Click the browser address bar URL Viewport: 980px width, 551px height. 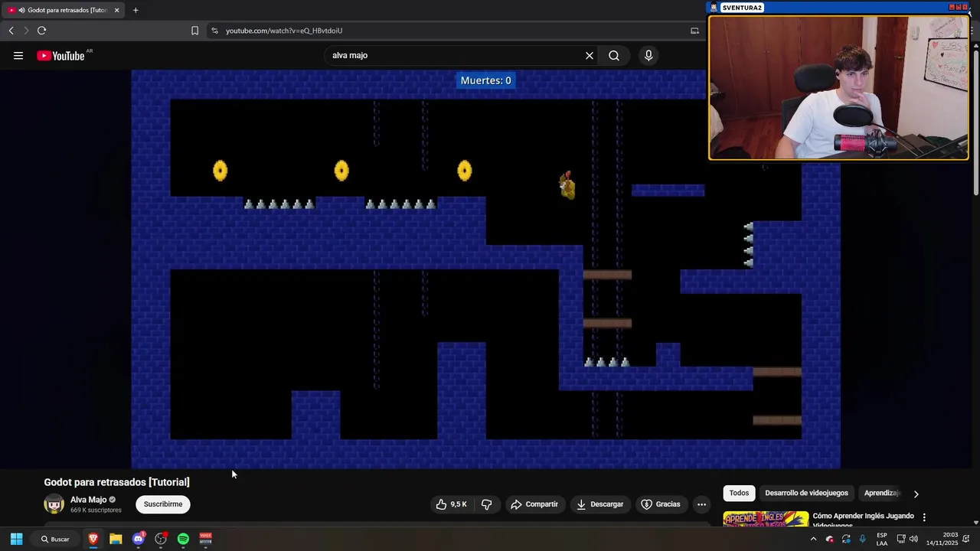[284, 31]
